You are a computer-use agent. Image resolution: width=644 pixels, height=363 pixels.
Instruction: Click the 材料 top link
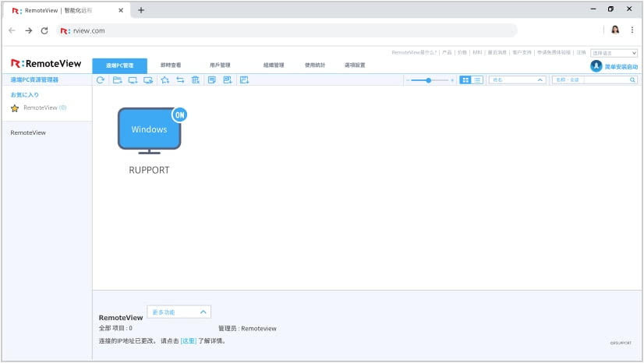pos(477,52)
